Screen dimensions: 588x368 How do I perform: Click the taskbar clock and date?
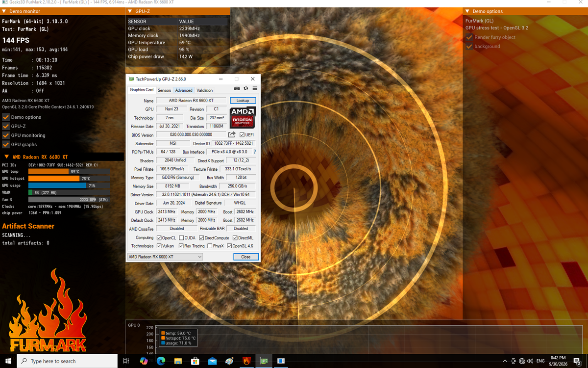coord(558,361)
